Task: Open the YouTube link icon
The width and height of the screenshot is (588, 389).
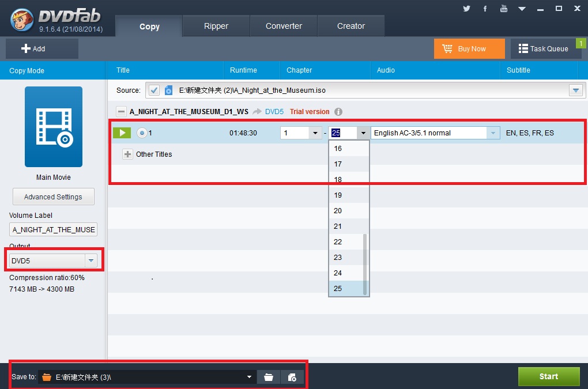Action: [x=504, y=8]
